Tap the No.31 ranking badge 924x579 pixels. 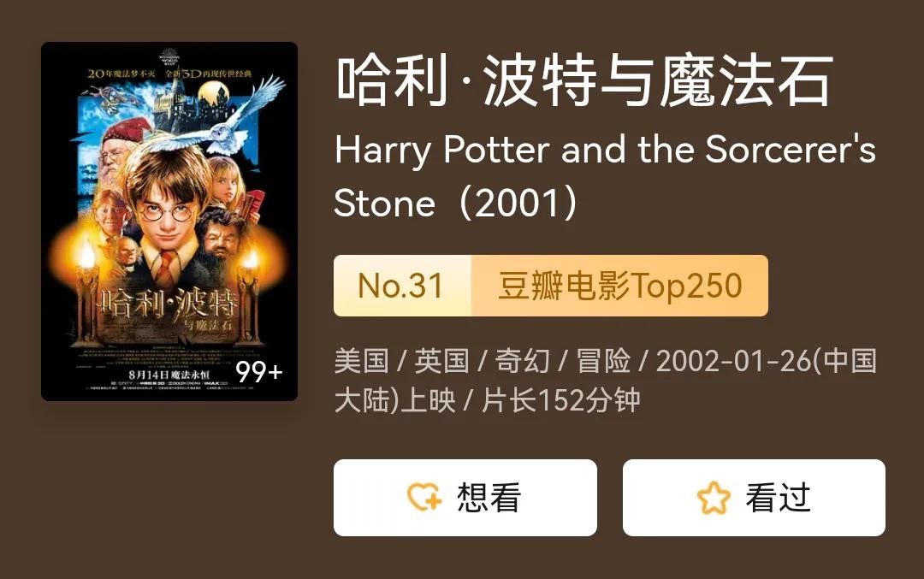tap(402, 286)
